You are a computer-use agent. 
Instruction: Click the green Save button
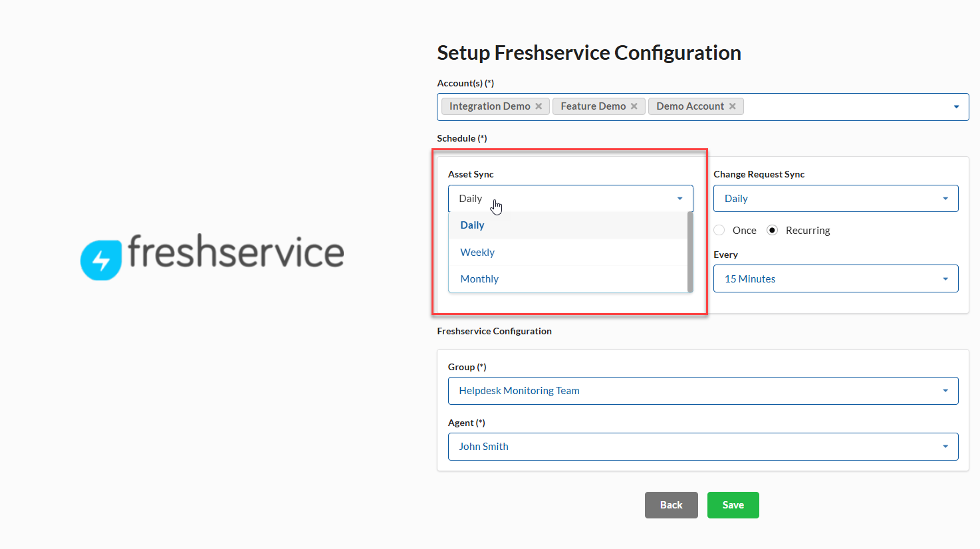tap(733, 505)
